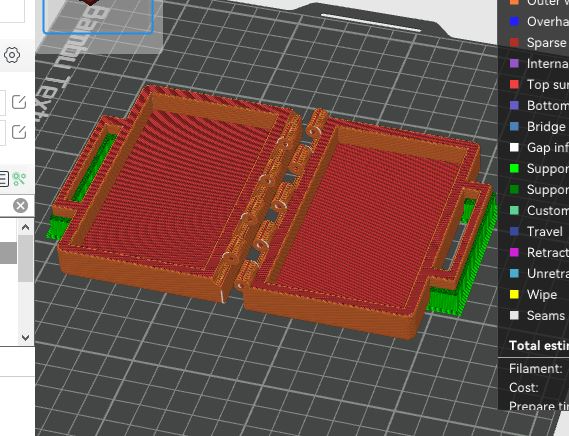Toggle Support interface entry with dark green swatch
Image resolution: width=569 pixels, height=436 pixels.
pos(540,190)
